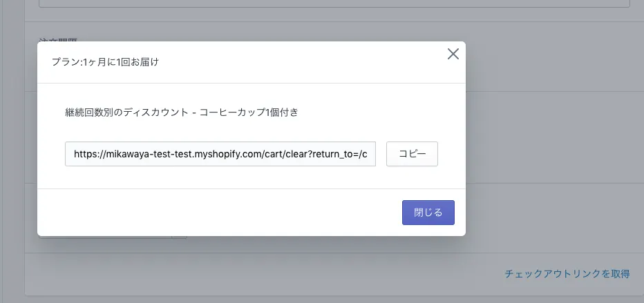Click the コピー button to copy the link
The width and height of the screenshot is (644, 303).
[412, 155]
